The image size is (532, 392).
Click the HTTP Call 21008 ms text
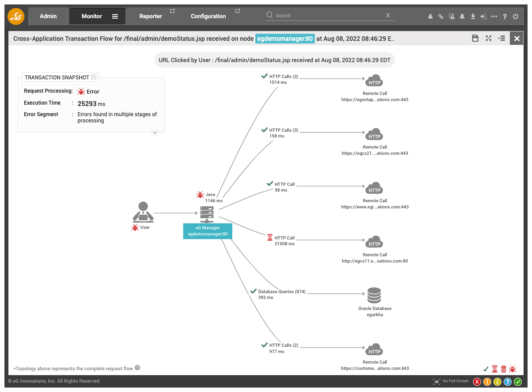285,241
